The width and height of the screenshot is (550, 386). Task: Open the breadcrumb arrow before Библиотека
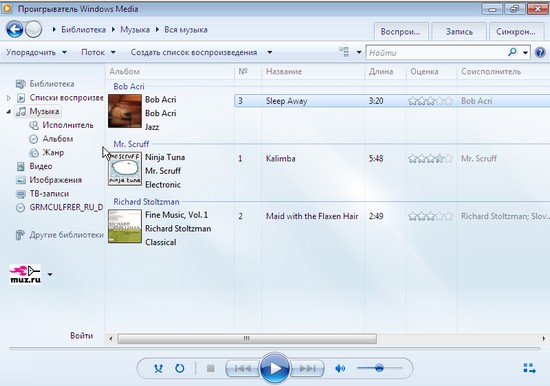coord(54,29)
